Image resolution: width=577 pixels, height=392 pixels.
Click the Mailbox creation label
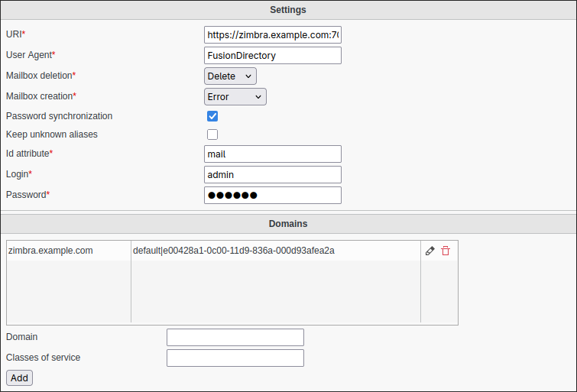(x=41, y=96)
